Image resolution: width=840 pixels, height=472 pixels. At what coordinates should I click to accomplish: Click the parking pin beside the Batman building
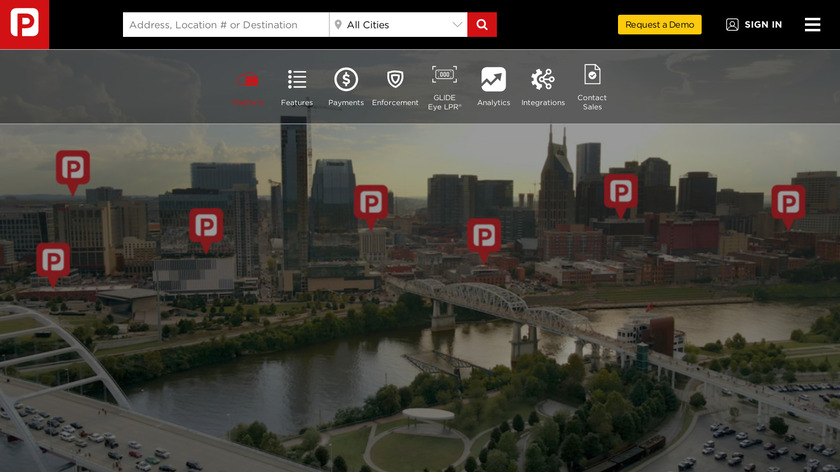point(620,192)
